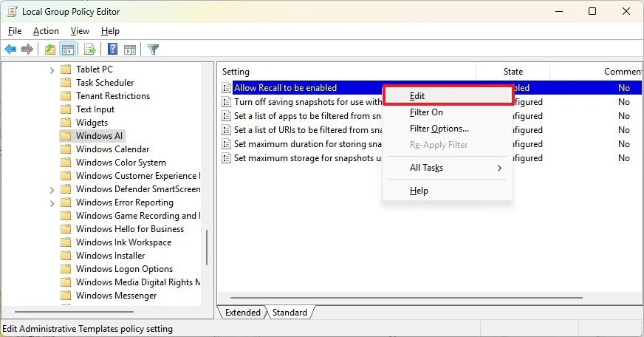The image size is (644, 337).
Task: Select Windows Customer Experience folder
Action: click(138, 175)
